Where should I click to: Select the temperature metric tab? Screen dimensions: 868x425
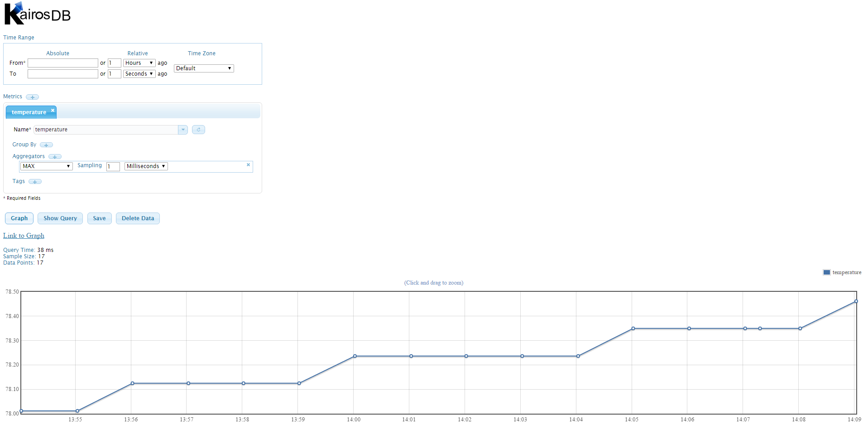(x=29, y=112)
